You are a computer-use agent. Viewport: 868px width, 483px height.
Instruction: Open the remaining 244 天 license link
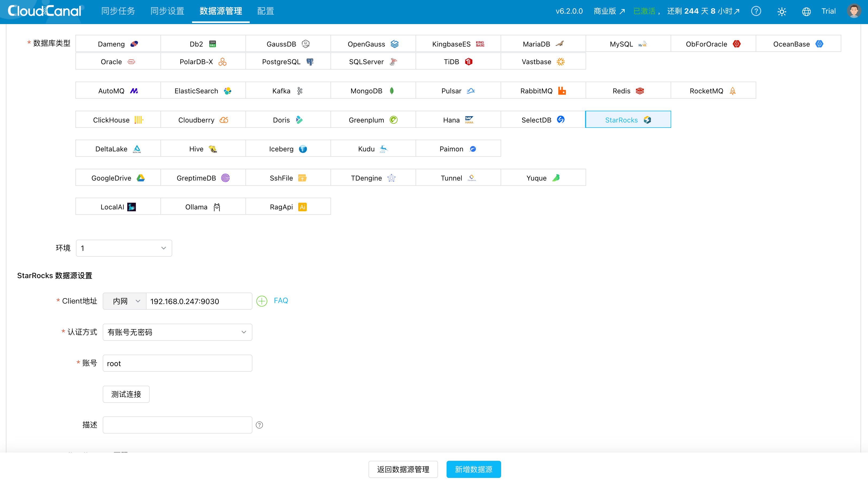[x=704, y=11]
